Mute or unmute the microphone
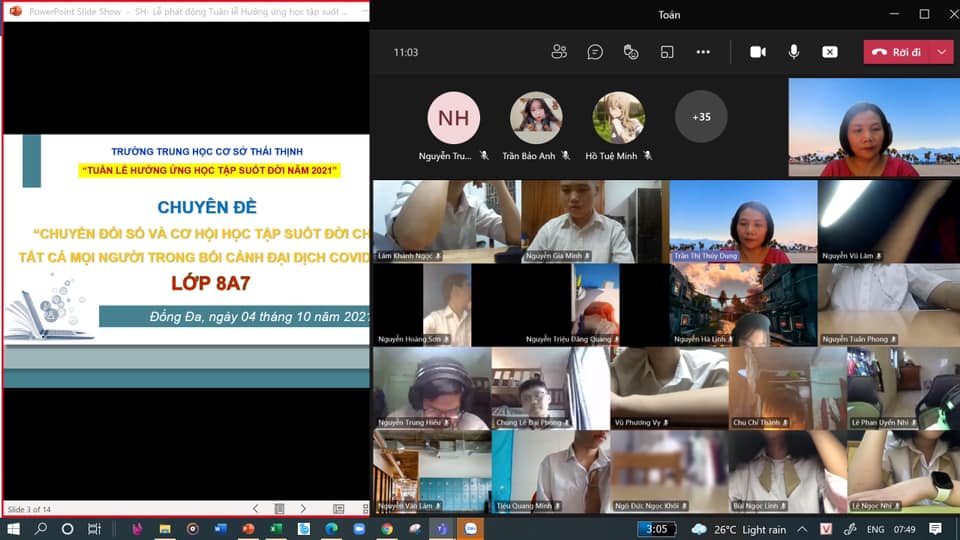 point(794,52)
